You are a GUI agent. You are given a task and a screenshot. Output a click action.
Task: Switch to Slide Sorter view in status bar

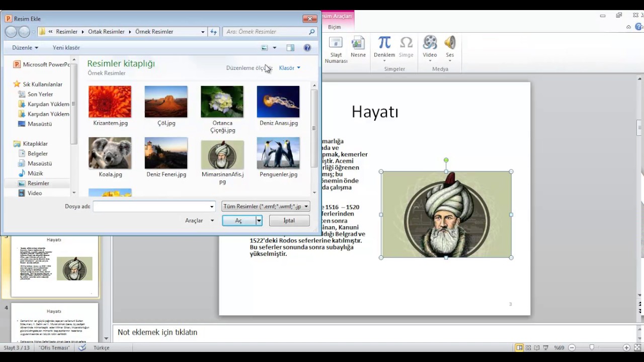click(528, 347)
